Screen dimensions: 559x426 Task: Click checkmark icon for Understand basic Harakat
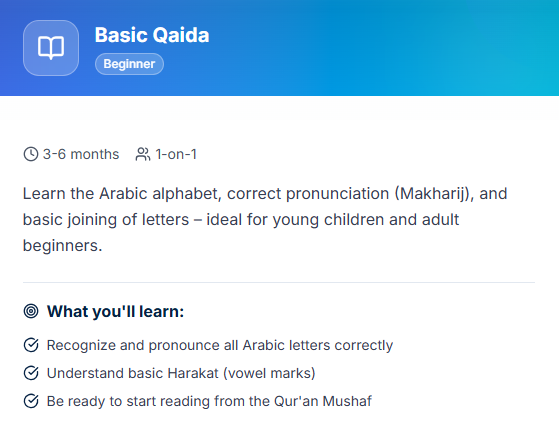(31, 373)
